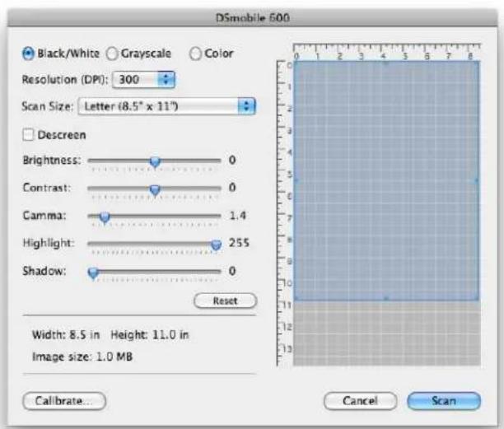The image size is (504, 429).
Task: Click the Brightness slider thumb
Action: 155,161
